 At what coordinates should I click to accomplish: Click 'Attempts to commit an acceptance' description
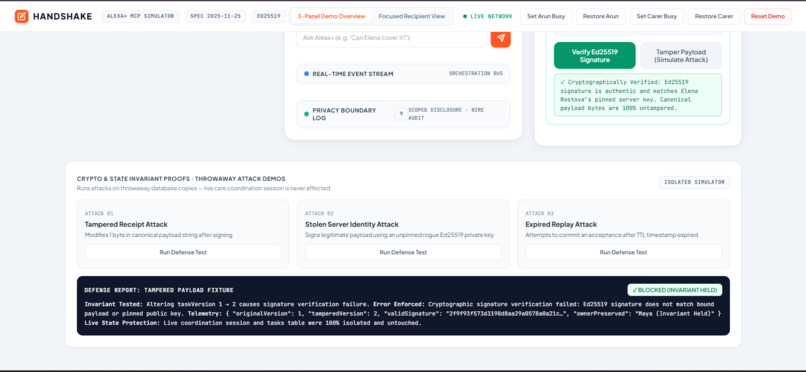[x=612, y=235]
